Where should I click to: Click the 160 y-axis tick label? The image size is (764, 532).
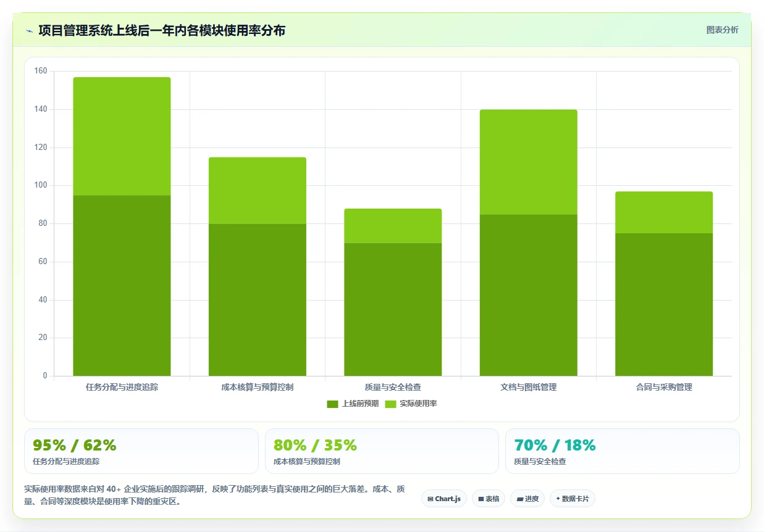tap(41, 71)
